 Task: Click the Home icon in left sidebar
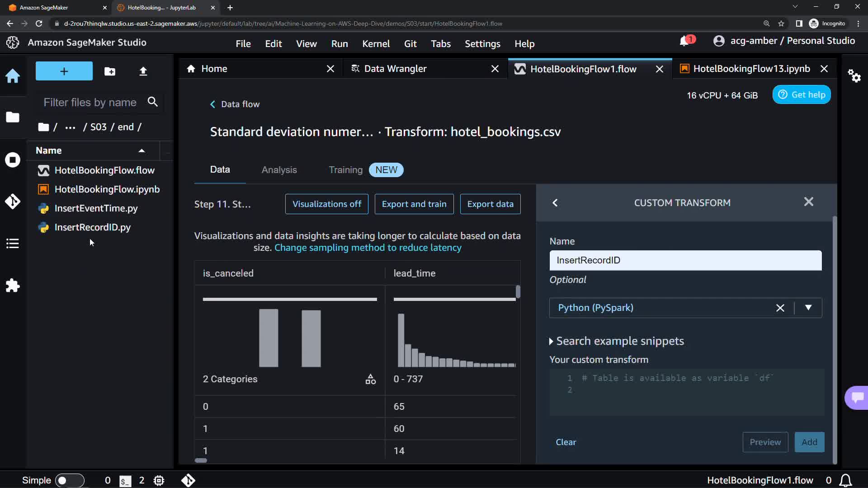click(13, 75)
